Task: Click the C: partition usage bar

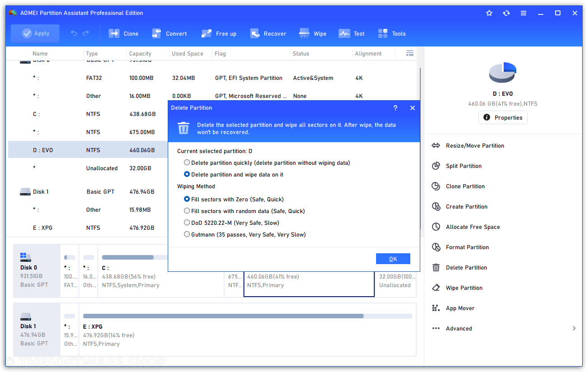Action: pos(135,257)
